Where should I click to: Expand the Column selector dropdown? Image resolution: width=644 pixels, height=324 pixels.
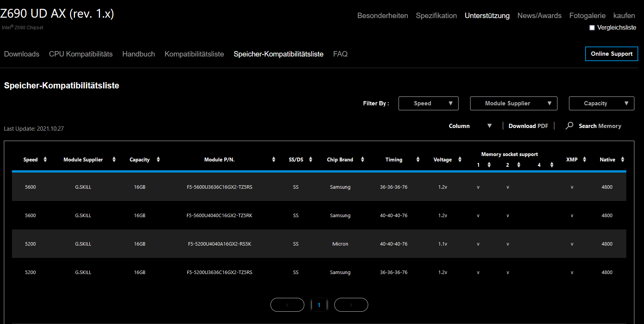(470, 126)
